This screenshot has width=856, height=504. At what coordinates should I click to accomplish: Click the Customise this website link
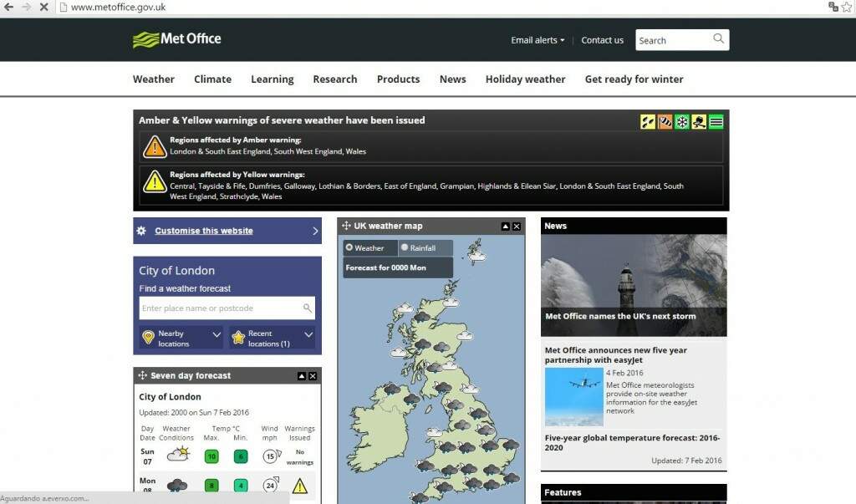click(203, 231)
